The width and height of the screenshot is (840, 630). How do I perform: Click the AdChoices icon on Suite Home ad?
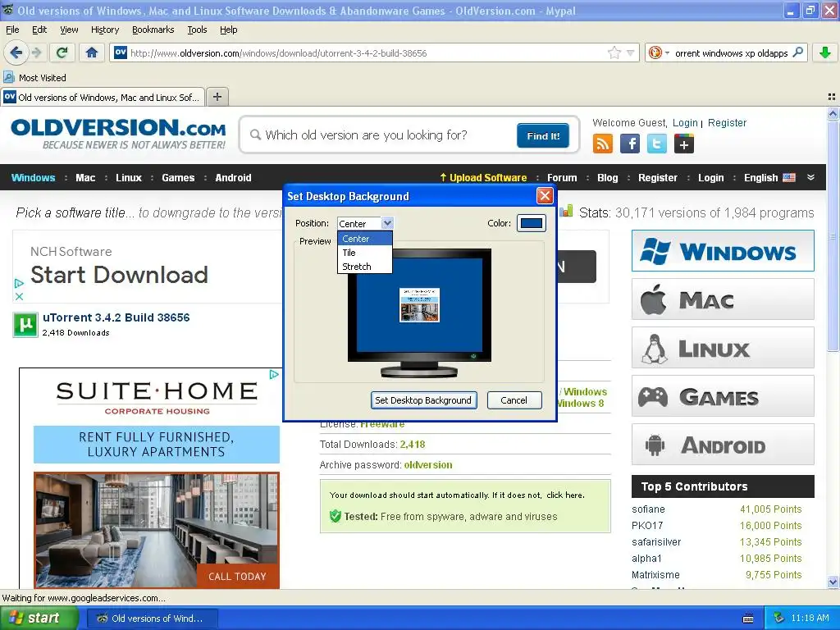274,374
